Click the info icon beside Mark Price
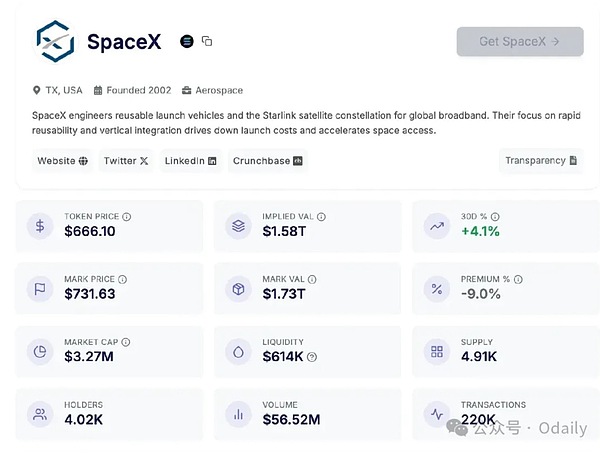600x454 pixels. point(120,279)
